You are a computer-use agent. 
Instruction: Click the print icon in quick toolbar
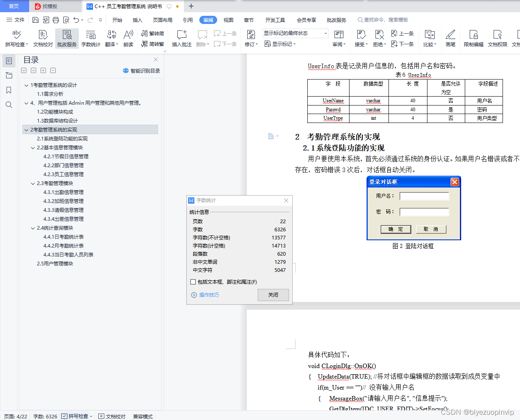(56, 20)
